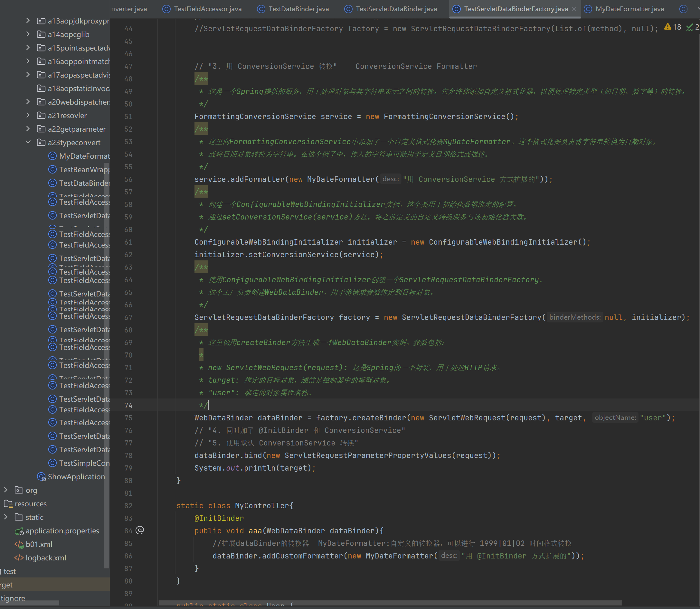The height and width of the screenshot is (609, 700).
Task: Click the TestSimpleCon class icon
Action: tap(52, 463)
